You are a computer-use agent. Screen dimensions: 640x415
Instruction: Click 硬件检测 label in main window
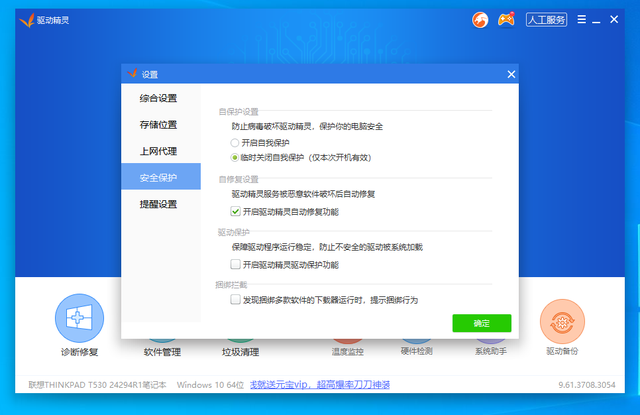(x=417, y=351)
